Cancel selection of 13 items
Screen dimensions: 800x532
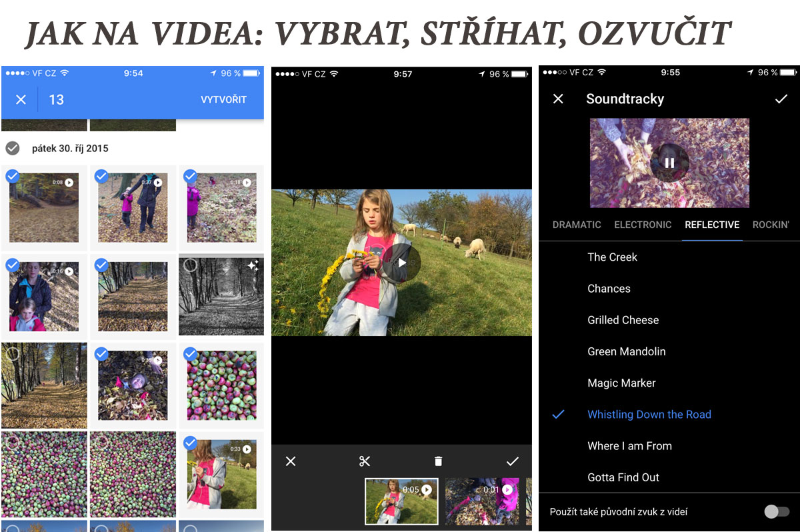coord(21,99)
